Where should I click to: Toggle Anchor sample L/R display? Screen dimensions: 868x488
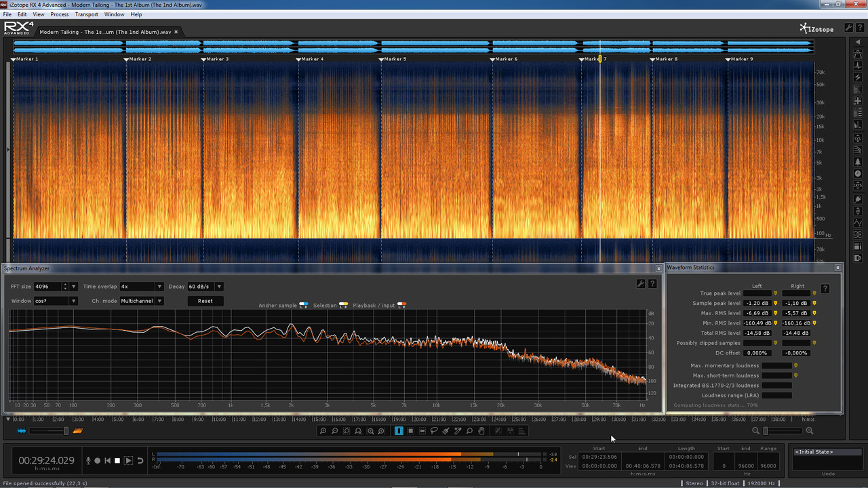tap(304, 305)
